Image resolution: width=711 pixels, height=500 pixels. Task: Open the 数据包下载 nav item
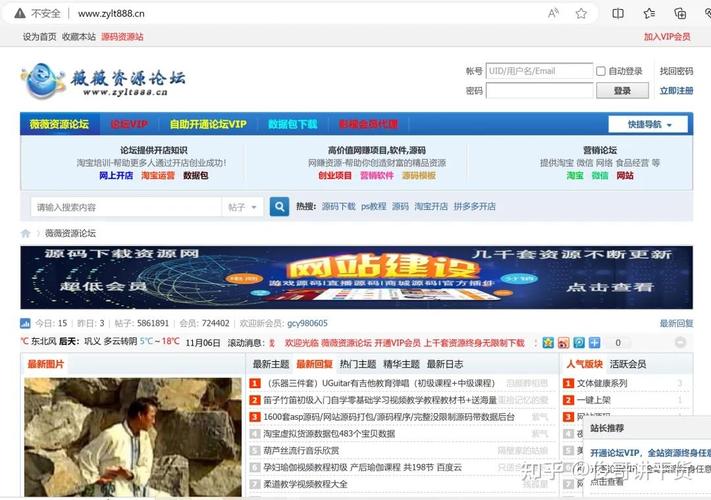tap(292, 124)
